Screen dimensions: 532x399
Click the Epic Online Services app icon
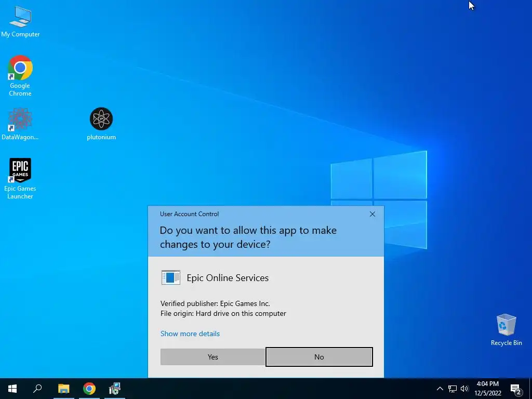coord(170,277)
